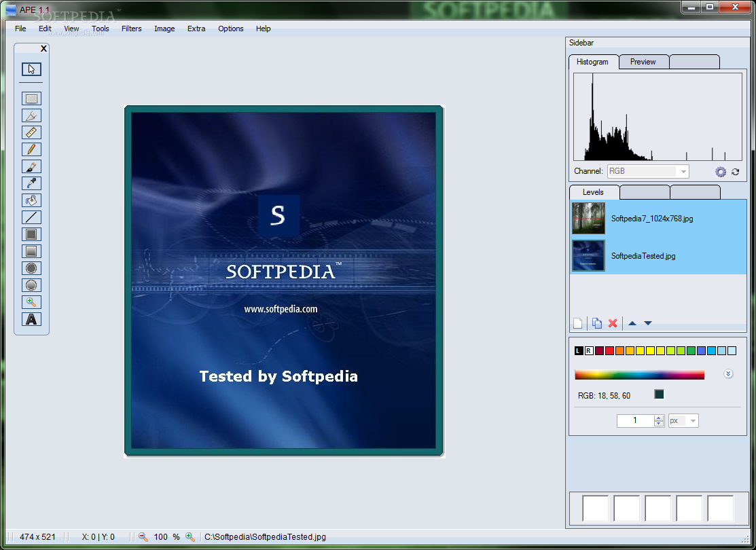Click the file path in status bar
This screenshot has width=756, height=550.
265,536
